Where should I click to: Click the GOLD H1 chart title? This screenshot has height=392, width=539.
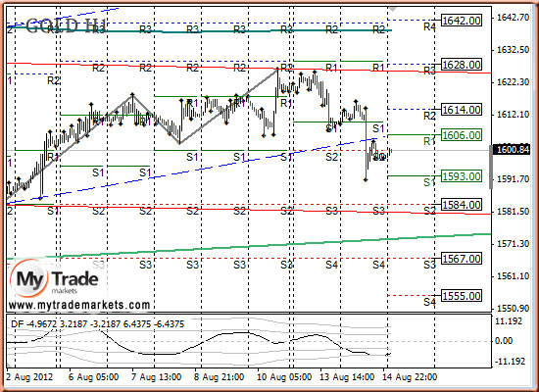coord(67,25)
